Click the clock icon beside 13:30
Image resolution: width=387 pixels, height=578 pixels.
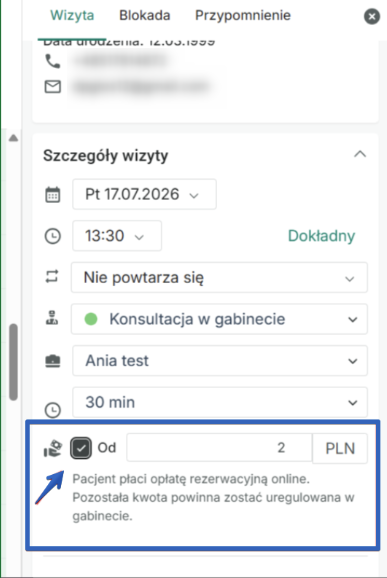52,236
